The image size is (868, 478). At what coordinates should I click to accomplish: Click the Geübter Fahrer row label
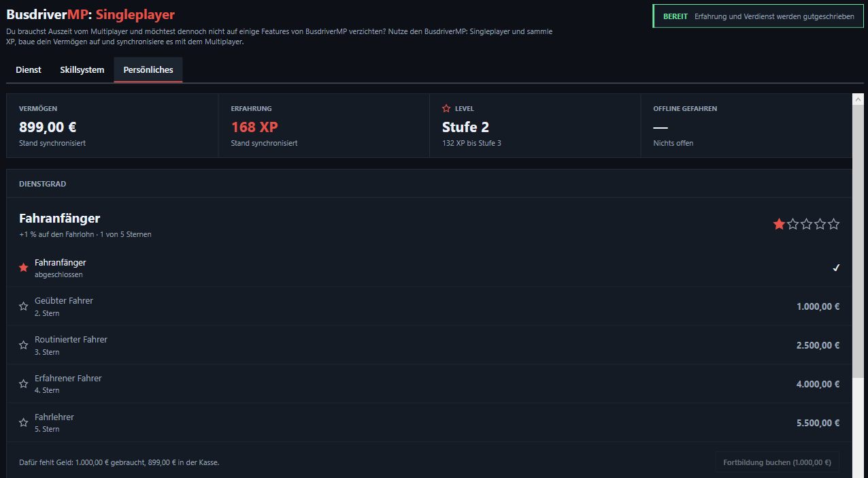click(64, 300)
